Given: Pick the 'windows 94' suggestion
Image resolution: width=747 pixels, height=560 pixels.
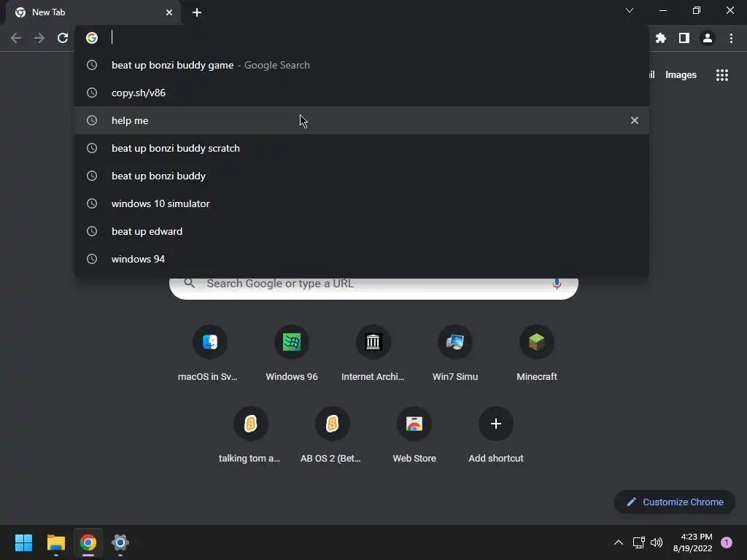Looking at the screenshot, I should coord(362,259).
